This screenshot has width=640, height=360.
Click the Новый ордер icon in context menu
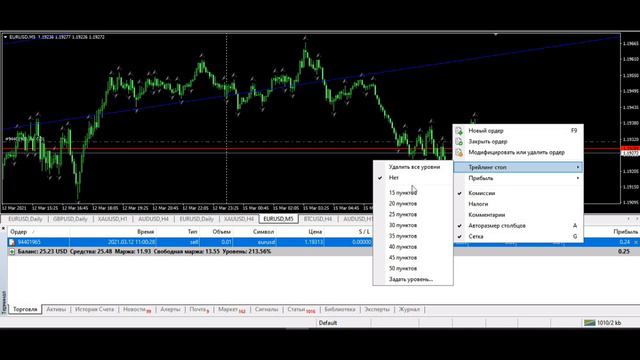click(459, 131)
